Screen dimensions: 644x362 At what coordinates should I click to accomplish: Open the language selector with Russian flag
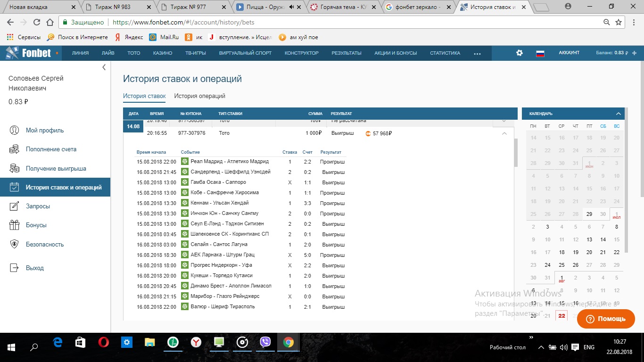click(540, 53)
